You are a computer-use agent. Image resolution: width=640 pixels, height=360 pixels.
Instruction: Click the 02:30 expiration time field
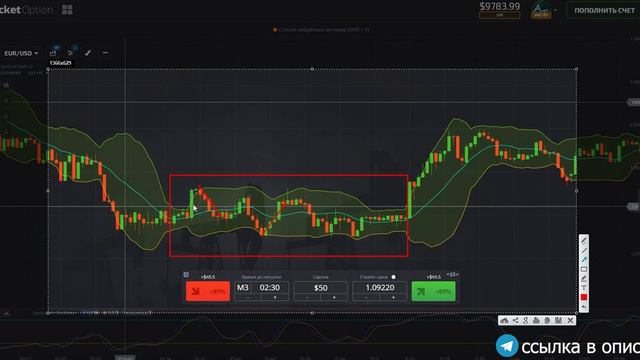pos(270,287)
